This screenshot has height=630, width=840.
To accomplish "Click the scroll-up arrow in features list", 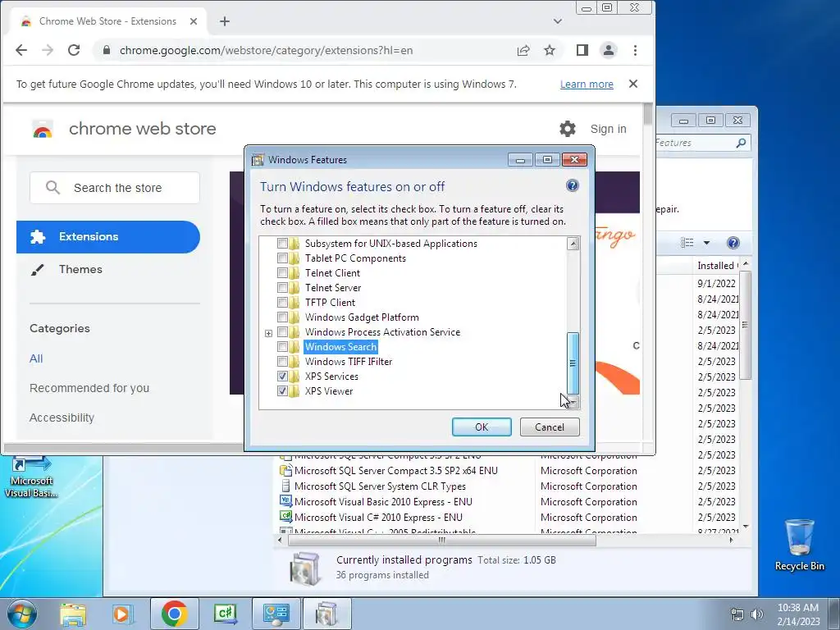I will tap(573, 244).
